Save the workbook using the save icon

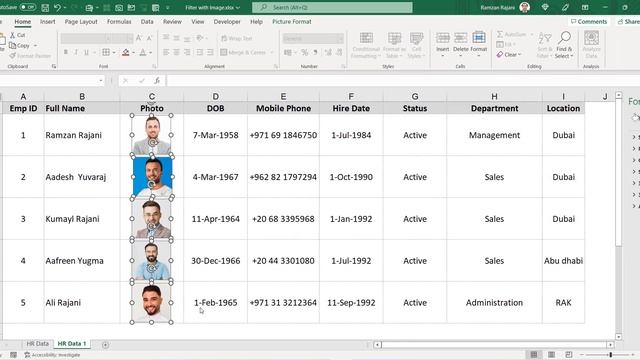[45, 7]
